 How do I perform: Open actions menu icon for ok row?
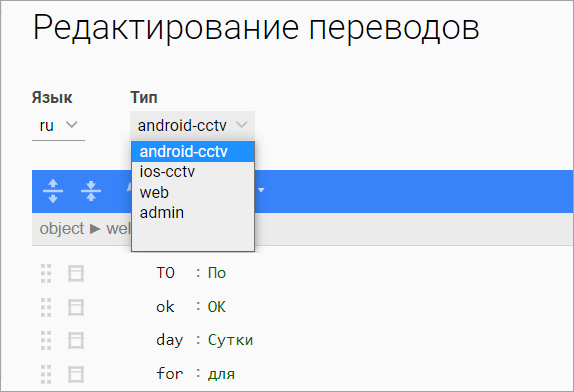point(76,307)
